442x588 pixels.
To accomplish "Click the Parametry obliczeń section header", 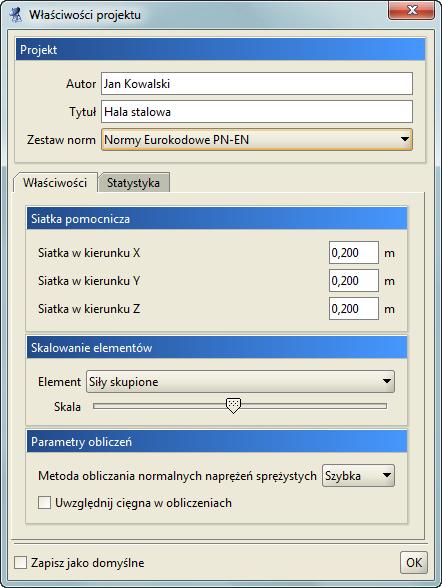I will (217, 442).
